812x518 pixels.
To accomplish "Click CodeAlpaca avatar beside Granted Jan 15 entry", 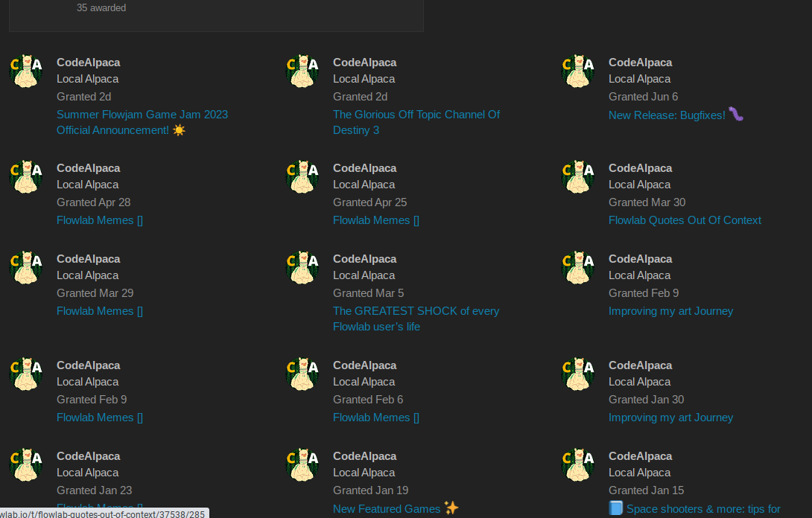I will (578, 464).
